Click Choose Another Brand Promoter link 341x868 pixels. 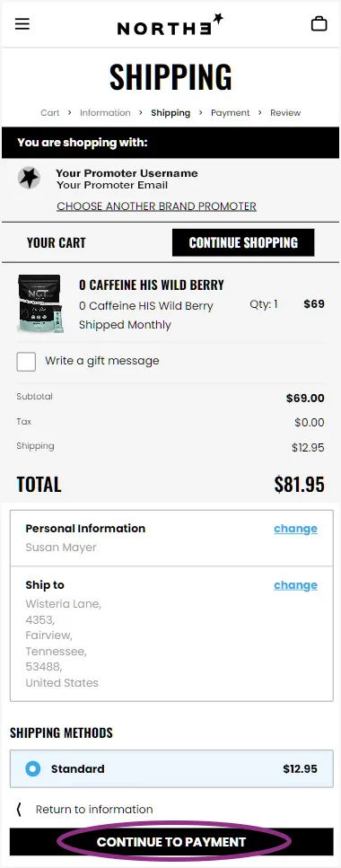click(x=157, y=206)
